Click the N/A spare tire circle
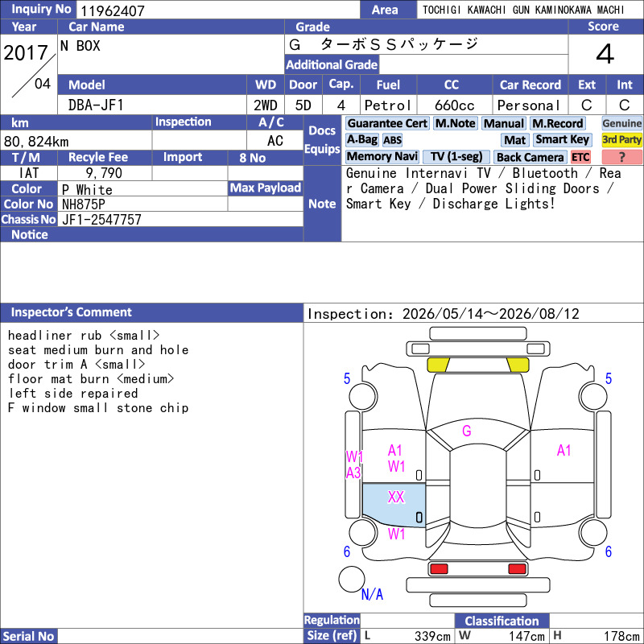This screenshot has height=644, width=644. [x=352, y=579]
